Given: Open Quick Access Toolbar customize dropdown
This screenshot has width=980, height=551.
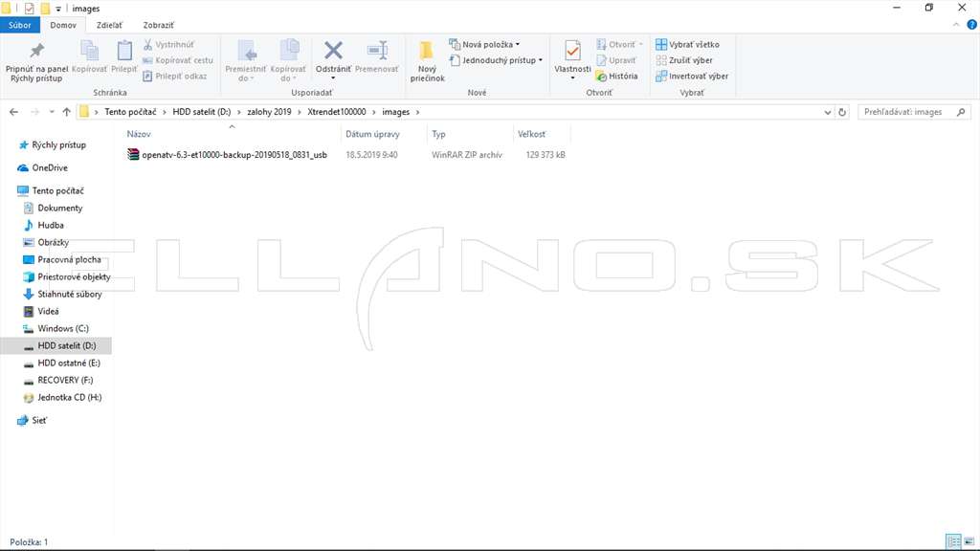Looking at the screenshot, I should point(58,9).
